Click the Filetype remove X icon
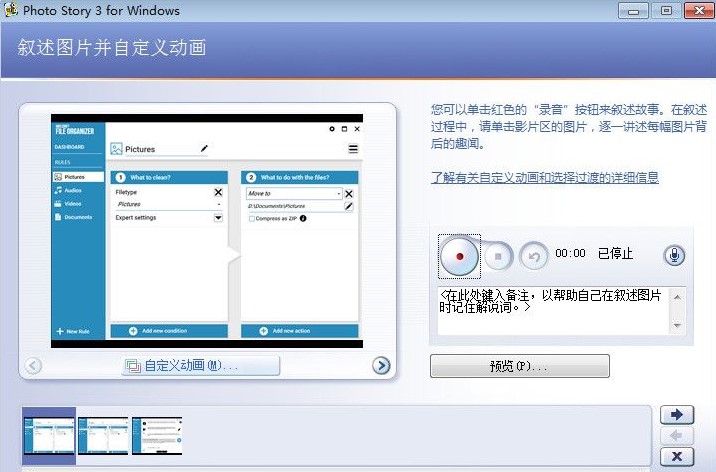716x472 pixels. [218, 192]
